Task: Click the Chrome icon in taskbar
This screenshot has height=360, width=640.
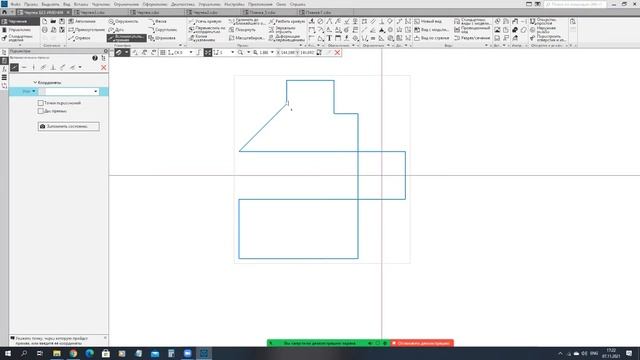Action: [x=73, y=353]
